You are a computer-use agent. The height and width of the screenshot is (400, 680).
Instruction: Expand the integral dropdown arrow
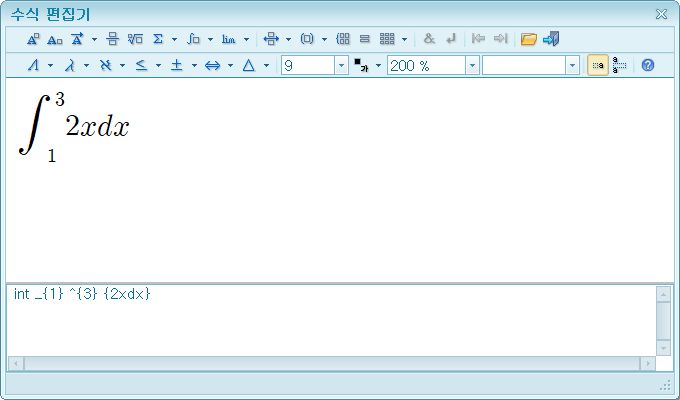210,39
